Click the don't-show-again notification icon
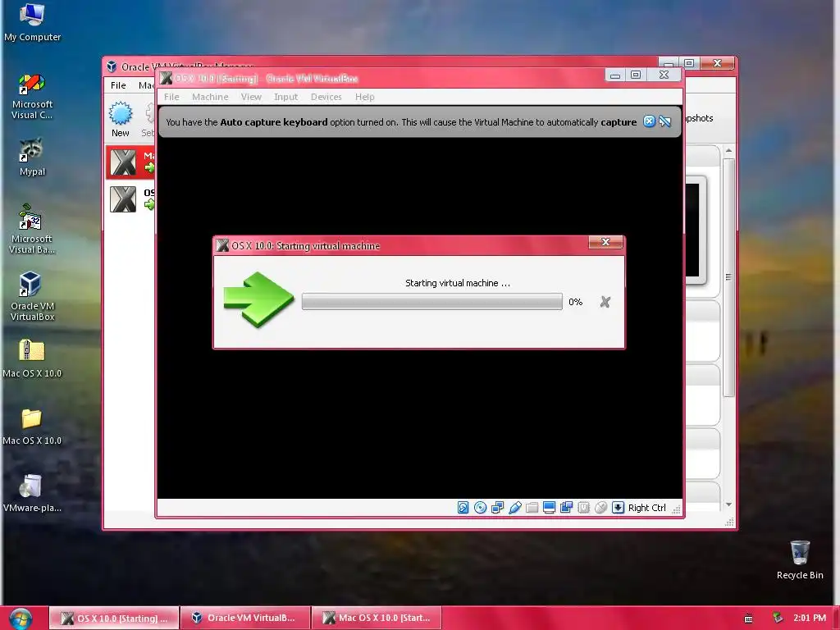 (664, 121)
